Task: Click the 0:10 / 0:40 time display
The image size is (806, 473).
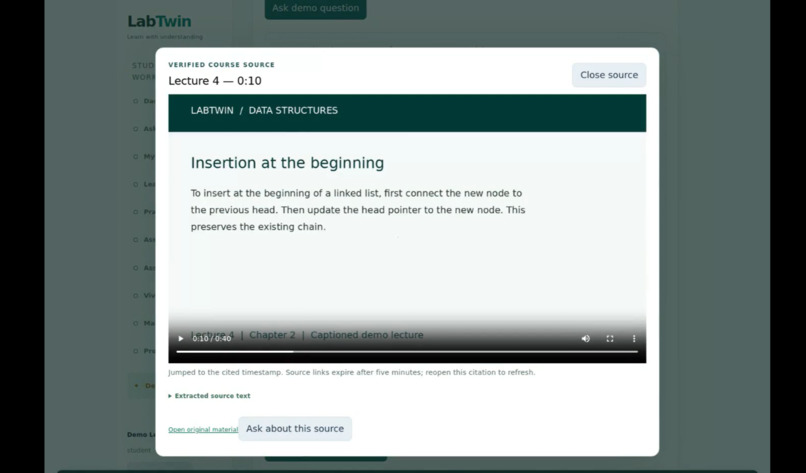Action: [212, 338]
